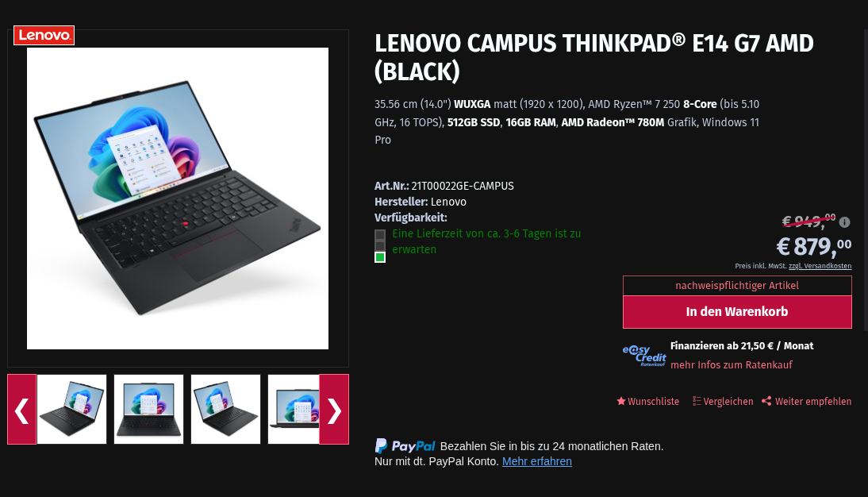Select the third angled laptop thumbnail
The height and width of the screenshot is (497, 868).
(225, 410)
